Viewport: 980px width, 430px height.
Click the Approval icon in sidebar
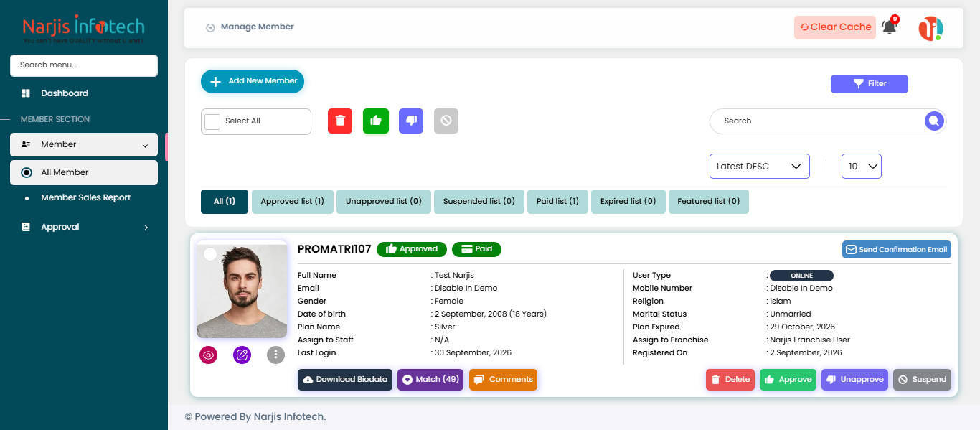point(26,227)
